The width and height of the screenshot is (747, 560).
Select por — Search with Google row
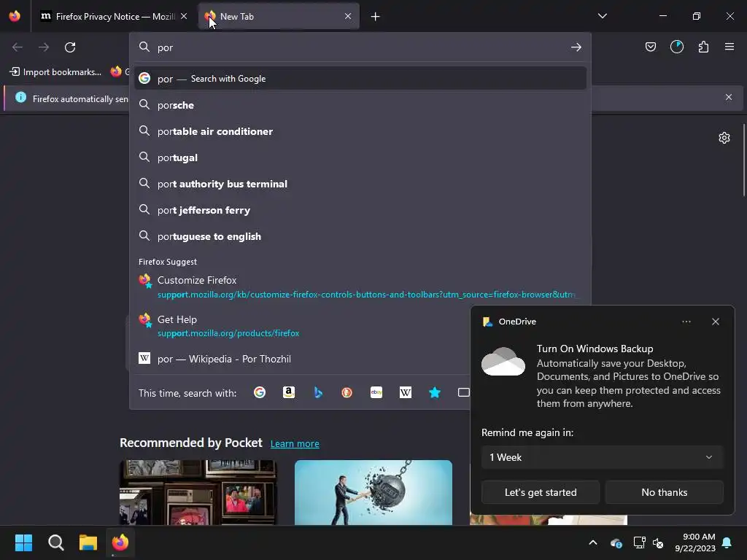[x=360, y=79]
